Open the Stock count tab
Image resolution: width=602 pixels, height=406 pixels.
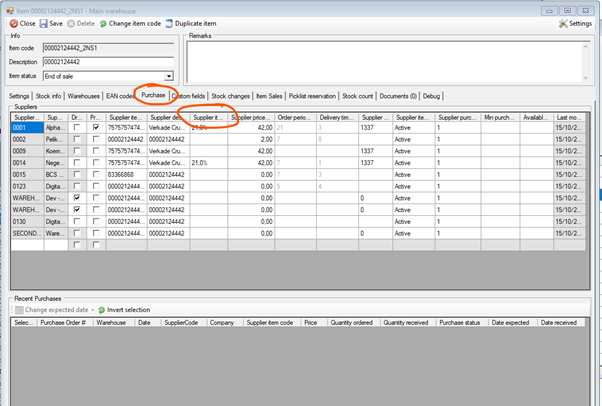(x=357, y=96)
